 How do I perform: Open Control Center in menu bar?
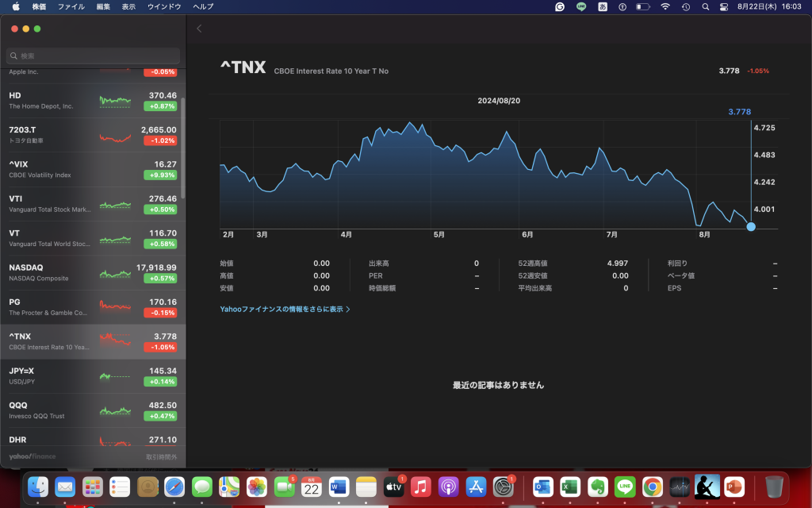tap(724, 6)
